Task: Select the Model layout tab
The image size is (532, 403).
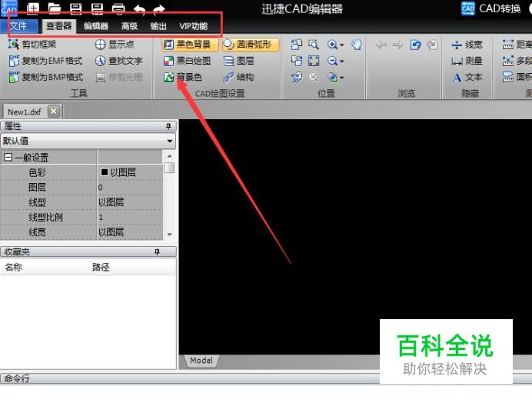Action: (201, 361)
